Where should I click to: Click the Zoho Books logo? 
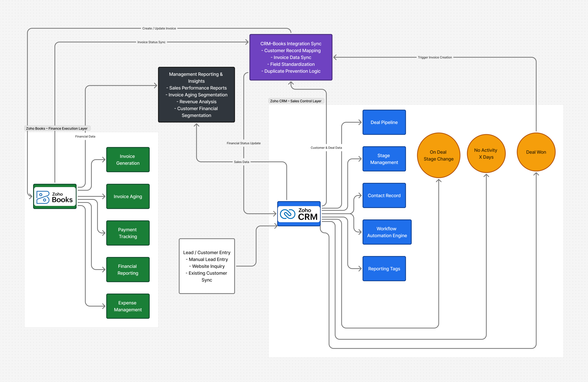[x=55, y=196]
